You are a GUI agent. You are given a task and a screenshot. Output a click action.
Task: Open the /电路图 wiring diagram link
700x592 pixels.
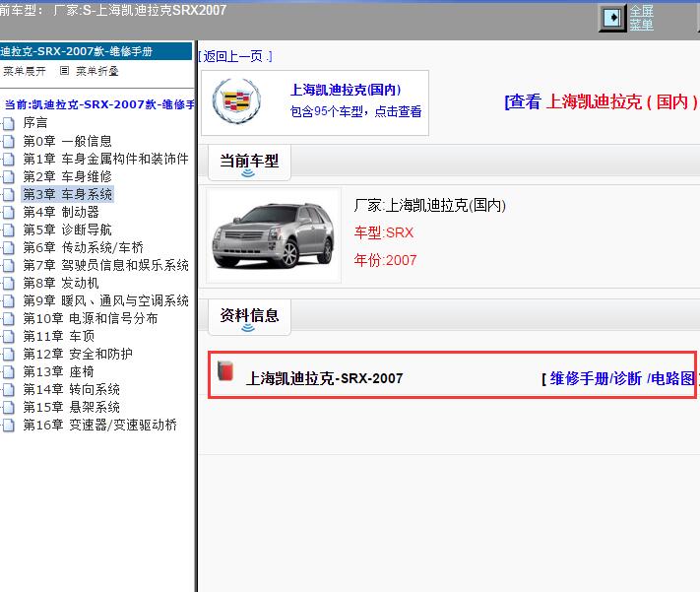click(x=671, y=378)
